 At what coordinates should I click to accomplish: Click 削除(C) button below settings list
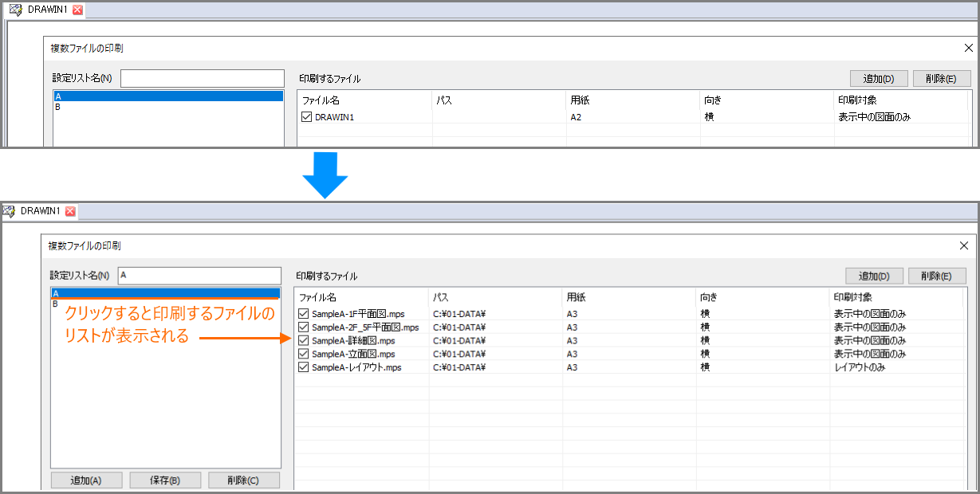(x=244, y=480)
